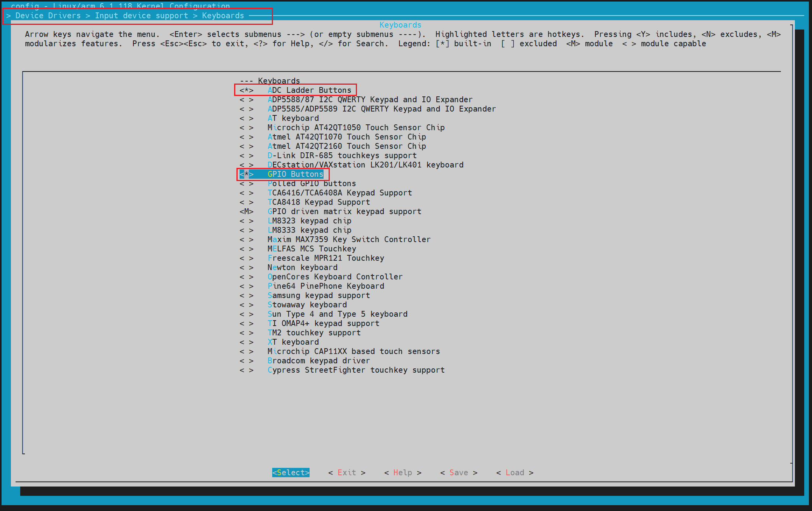The image size is (812, 511).
Task: Open Help from the bottom bar
Action: [x=402, y=473]
